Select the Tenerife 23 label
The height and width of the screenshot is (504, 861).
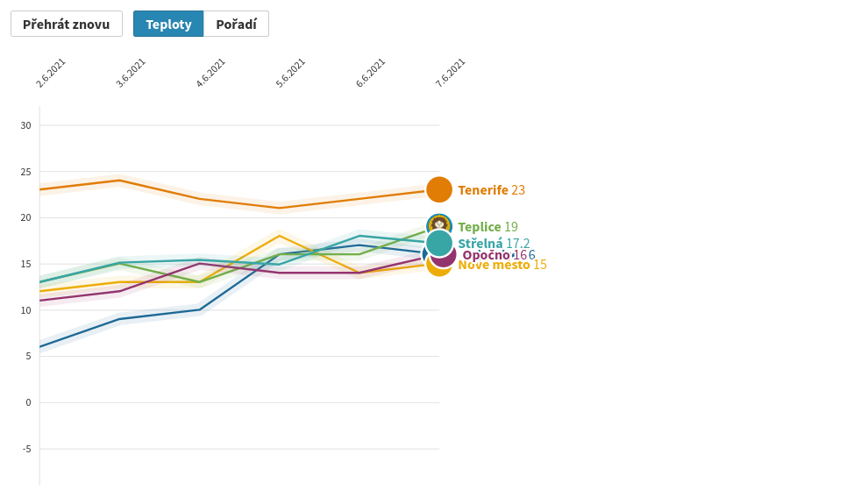tap(491, 190)
